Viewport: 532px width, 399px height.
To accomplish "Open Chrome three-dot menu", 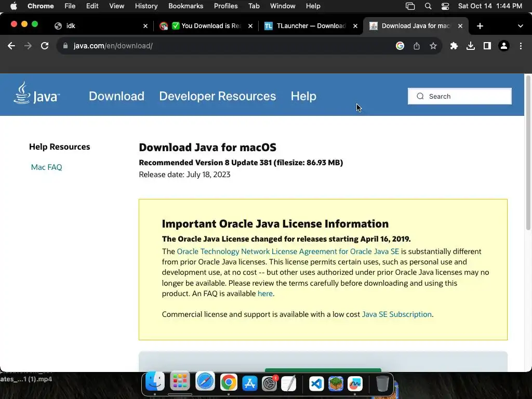I will pyautogui.click(x=521, y=46).
